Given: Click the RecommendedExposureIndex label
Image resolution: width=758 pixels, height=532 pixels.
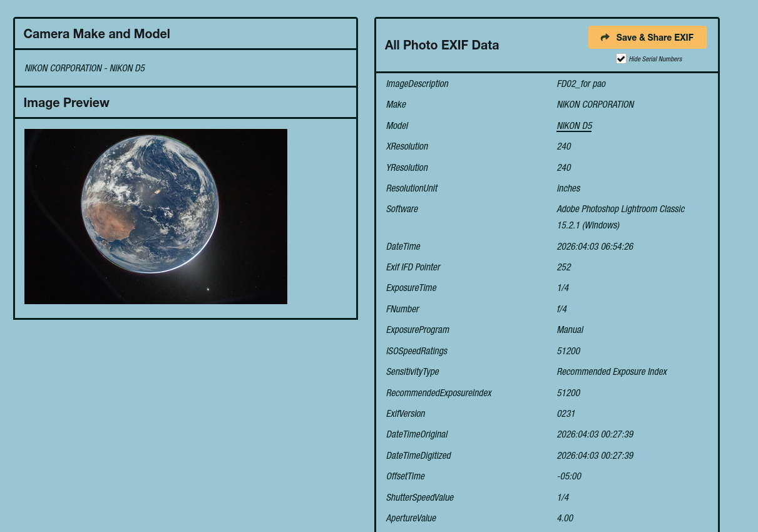Looking at the screenshot, I should click(x=439, y=393).
